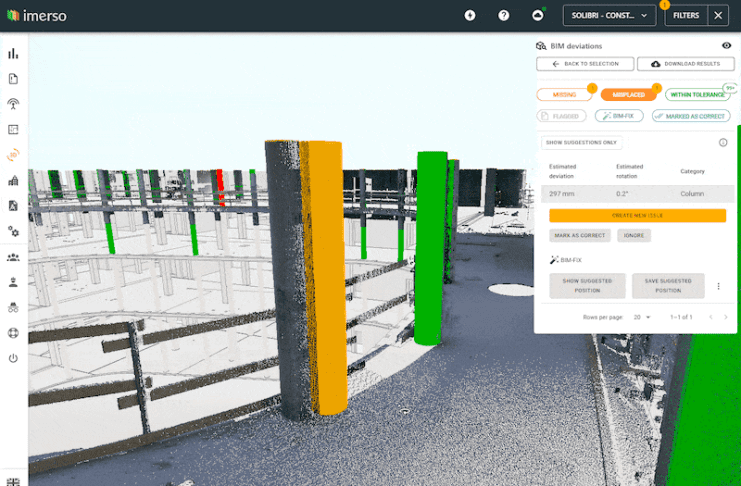Open the globe icon in left sidebar
The height and width of the screenshot is (486, 741).
tap(13, 333)
